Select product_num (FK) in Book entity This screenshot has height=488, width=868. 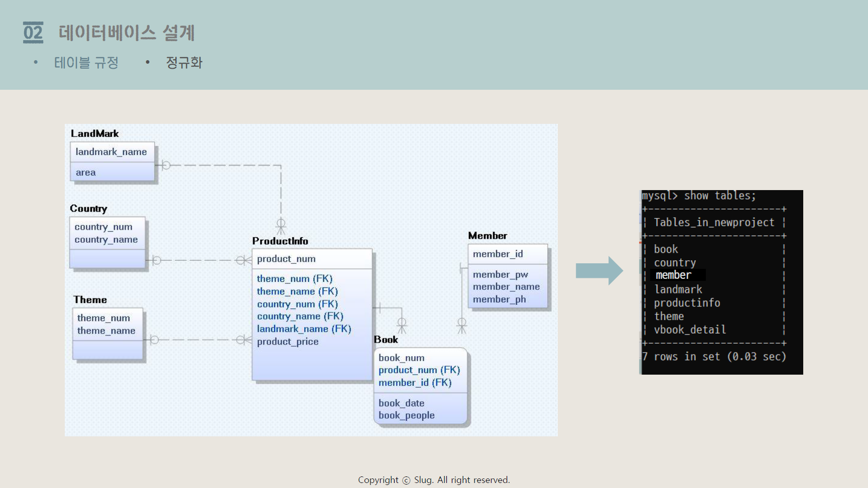(419, 370)
